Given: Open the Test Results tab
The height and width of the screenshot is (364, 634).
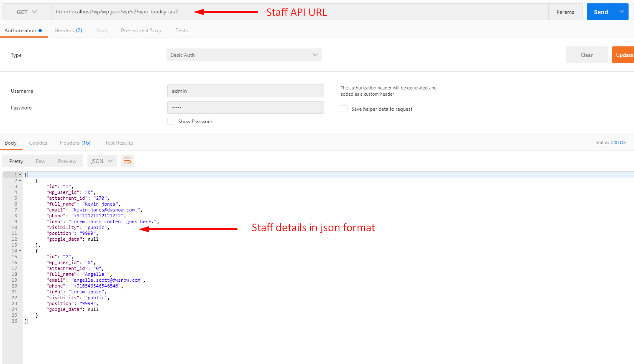Looking at the screenshot, I should 119,143.
